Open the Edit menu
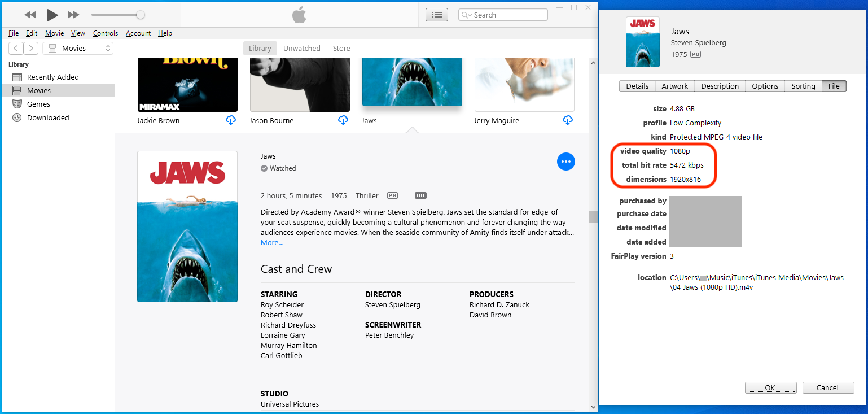Image resolution: width=868 pixels, height=414 pixels. point(32,33)
